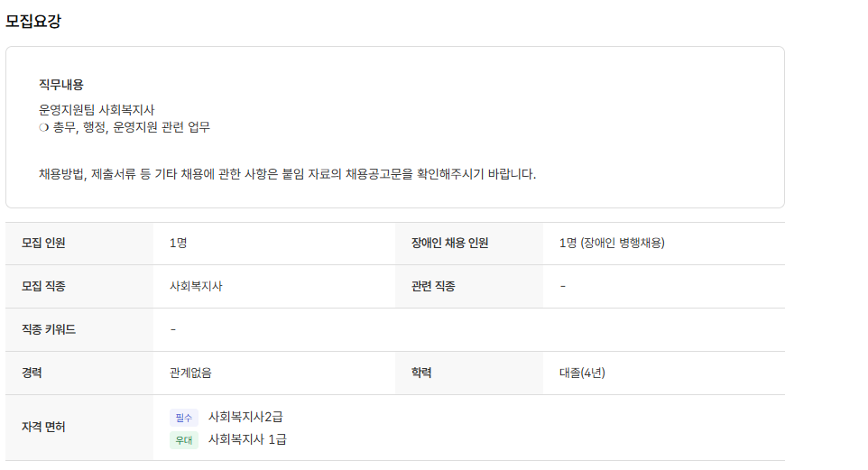Click the 모집 인원 label cell
The height and width of the screenshot is (470, 868).
[44, 243]
